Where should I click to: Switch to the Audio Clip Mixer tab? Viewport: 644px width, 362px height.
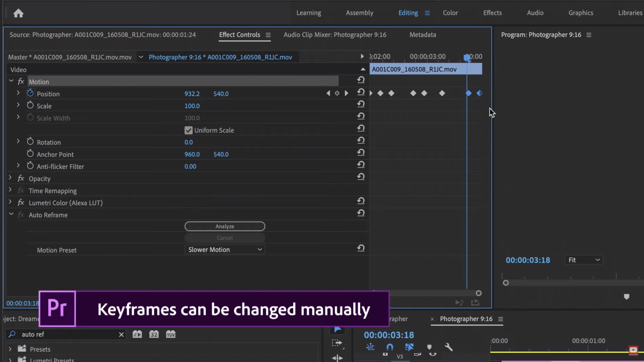[x=335, y=35]
